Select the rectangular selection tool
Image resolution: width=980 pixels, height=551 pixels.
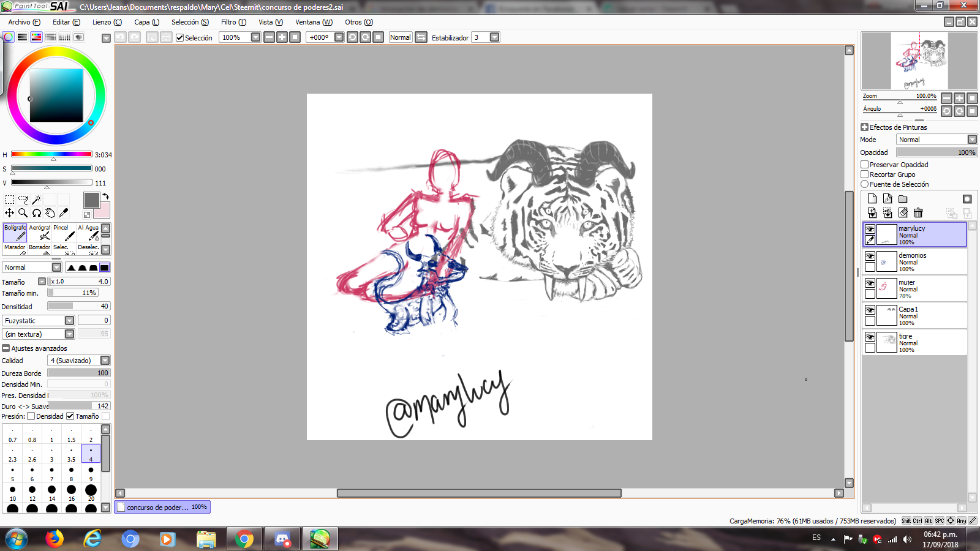pyautogui.click(x=10, y=200)
